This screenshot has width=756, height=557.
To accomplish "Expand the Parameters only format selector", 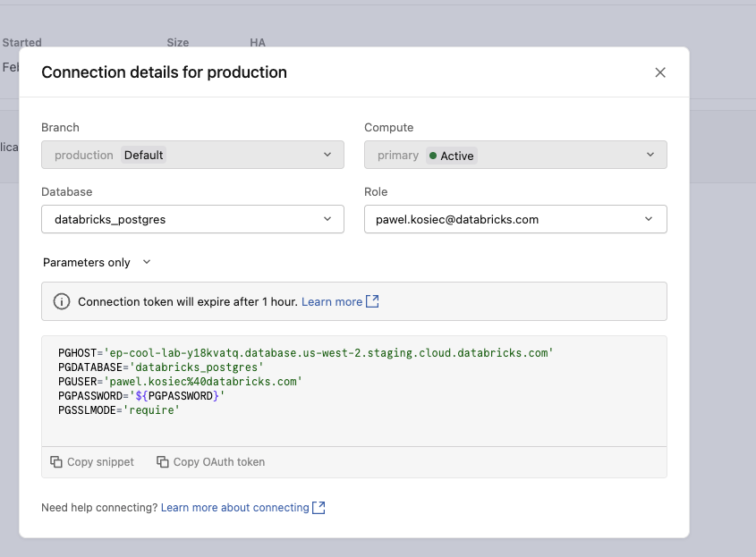I will tap(97, 263).
